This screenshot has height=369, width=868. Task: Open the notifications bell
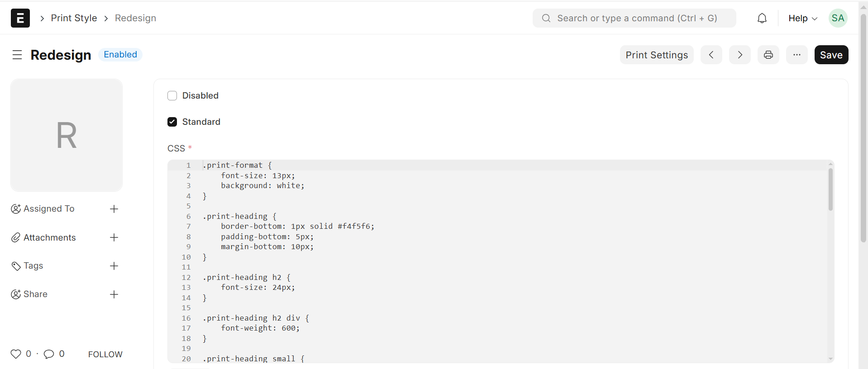(762, 18)
